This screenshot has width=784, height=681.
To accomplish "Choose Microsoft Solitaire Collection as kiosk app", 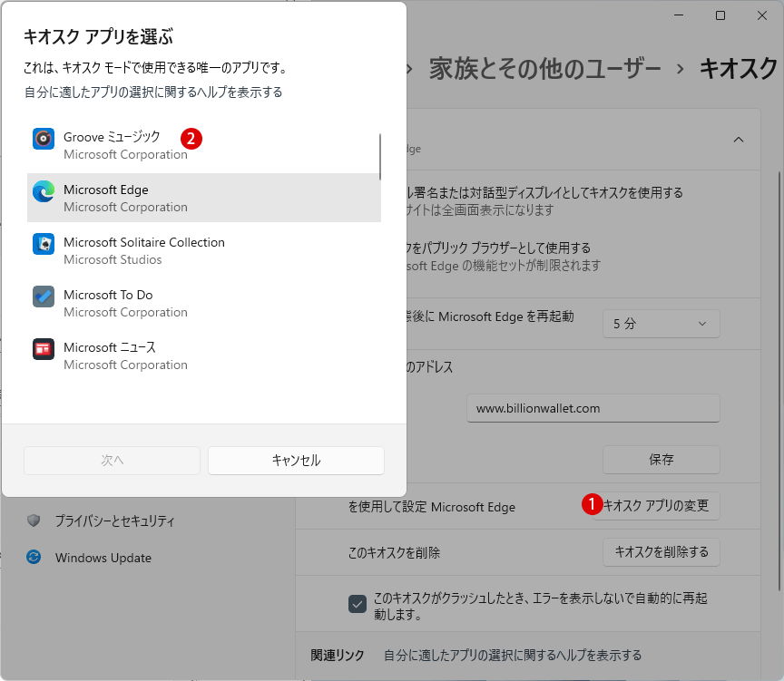I will click(204, 249).
